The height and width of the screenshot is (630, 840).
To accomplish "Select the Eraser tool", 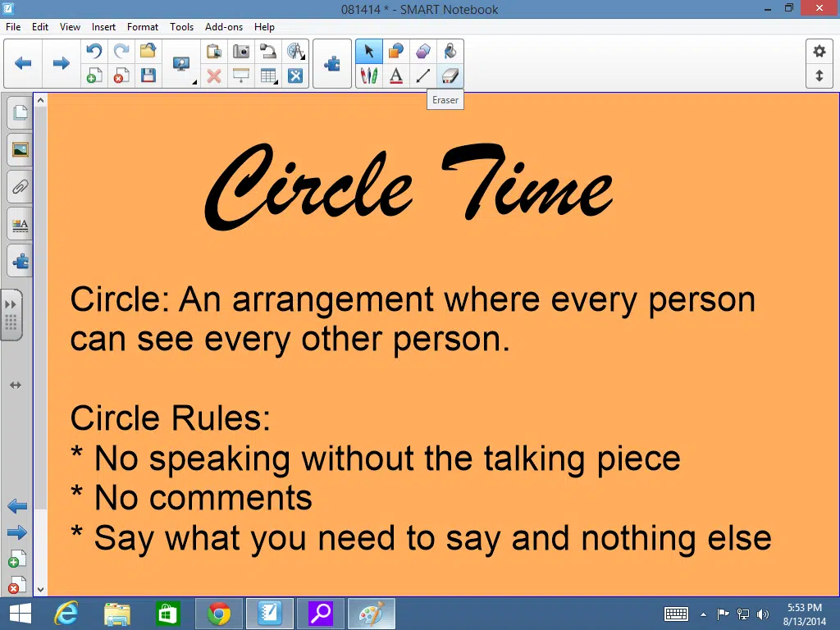I will 450,75.
